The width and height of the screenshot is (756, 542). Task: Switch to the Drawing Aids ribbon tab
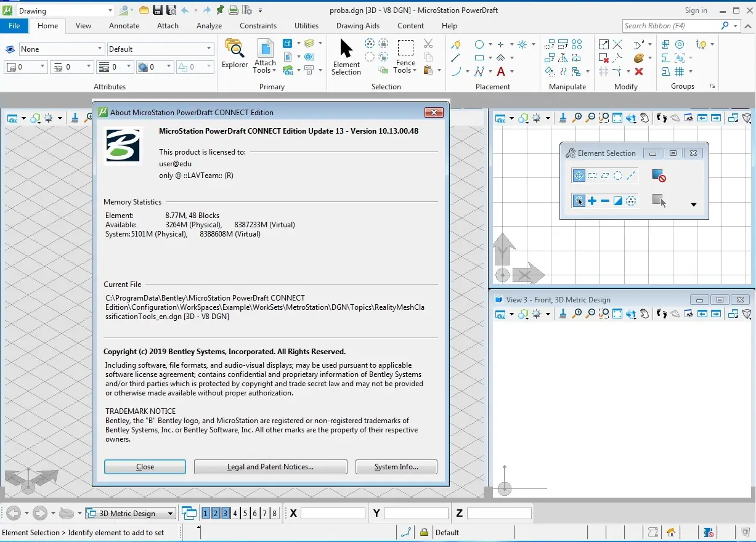click(x=358, y=26)
